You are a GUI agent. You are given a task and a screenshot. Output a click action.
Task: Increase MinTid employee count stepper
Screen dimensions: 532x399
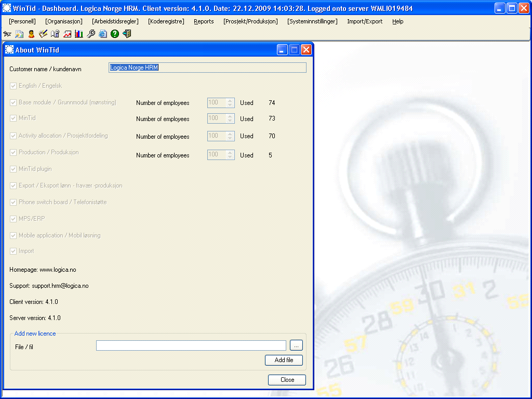pyautogui.click(x=230, y=116)
